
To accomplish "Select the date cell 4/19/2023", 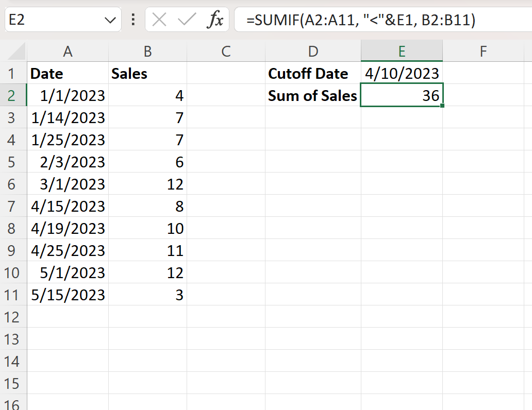I will tap(68, 228).
